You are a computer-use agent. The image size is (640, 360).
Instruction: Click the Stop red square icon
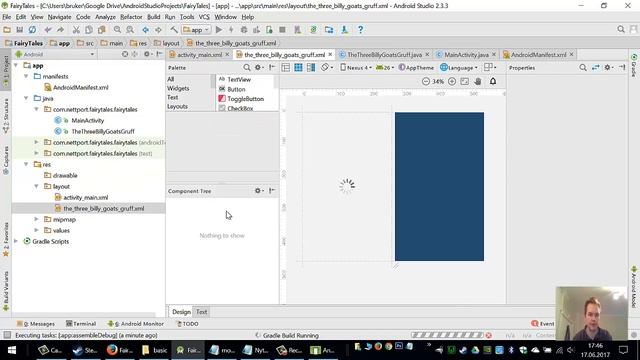(x=282, y=30)
